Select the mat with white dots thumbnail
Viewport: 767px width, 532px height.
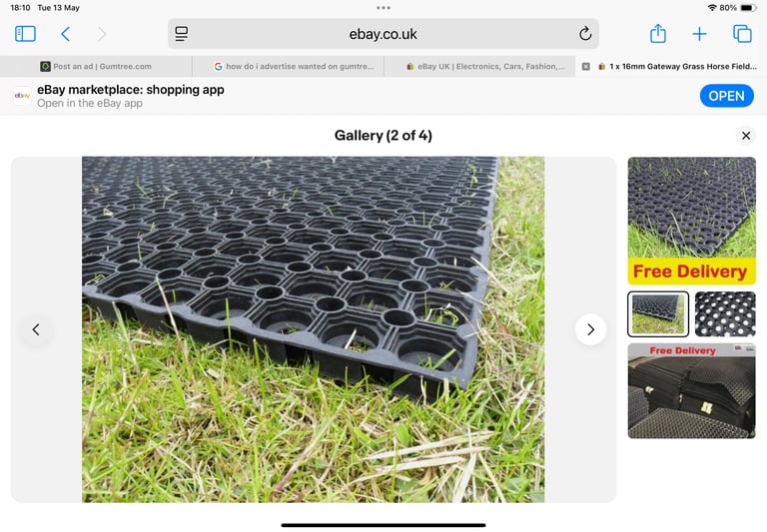(x=725, y=314)
